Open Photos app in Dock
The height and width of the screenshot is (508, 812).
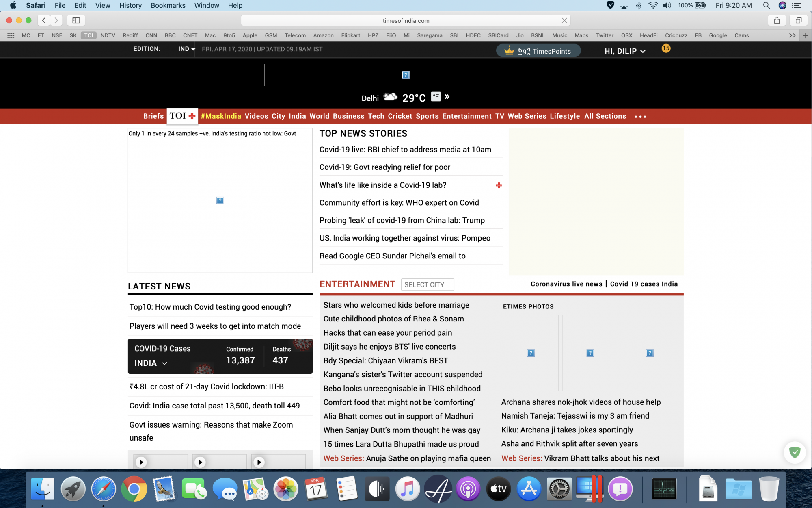tap(285, 488)
